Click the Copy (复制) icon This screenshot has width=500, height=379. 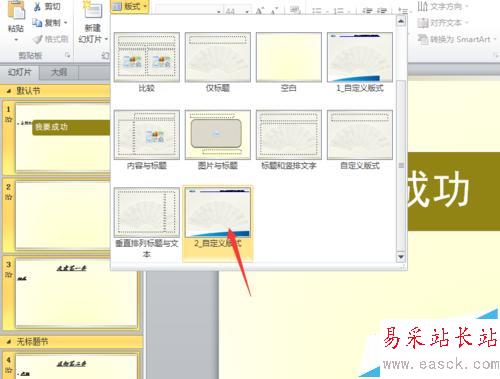37,23
